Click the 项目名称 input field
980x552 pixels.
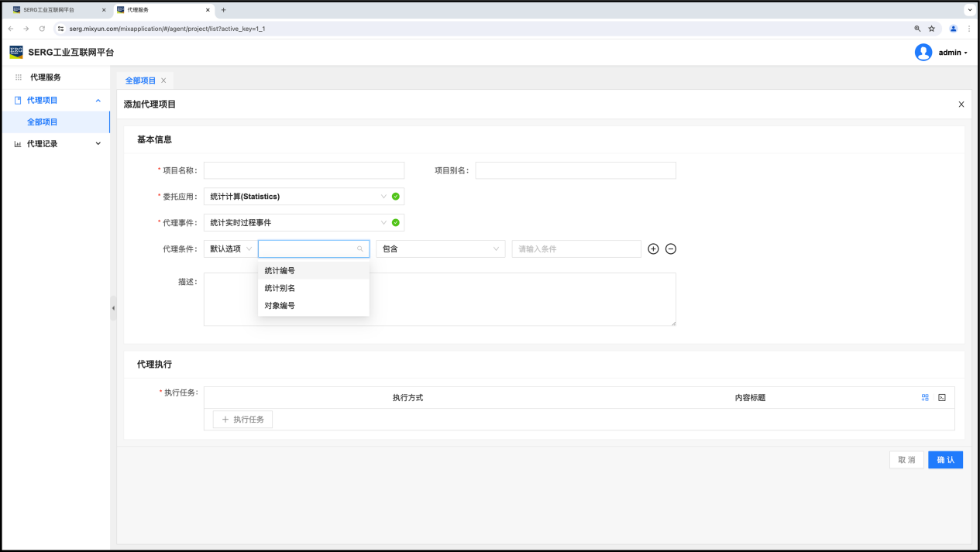pyautogui.click(x=304, y=170)
